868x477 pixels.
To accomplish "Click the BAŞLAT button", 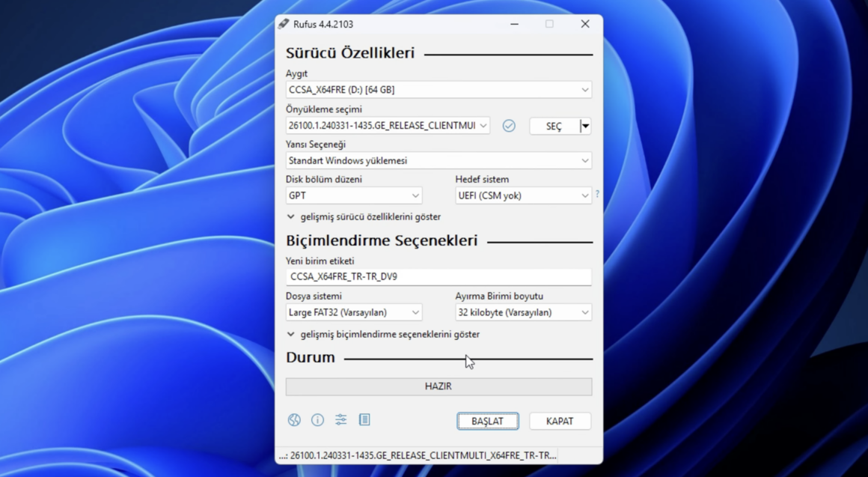I will pyautogui.click(x=488, y=421).
